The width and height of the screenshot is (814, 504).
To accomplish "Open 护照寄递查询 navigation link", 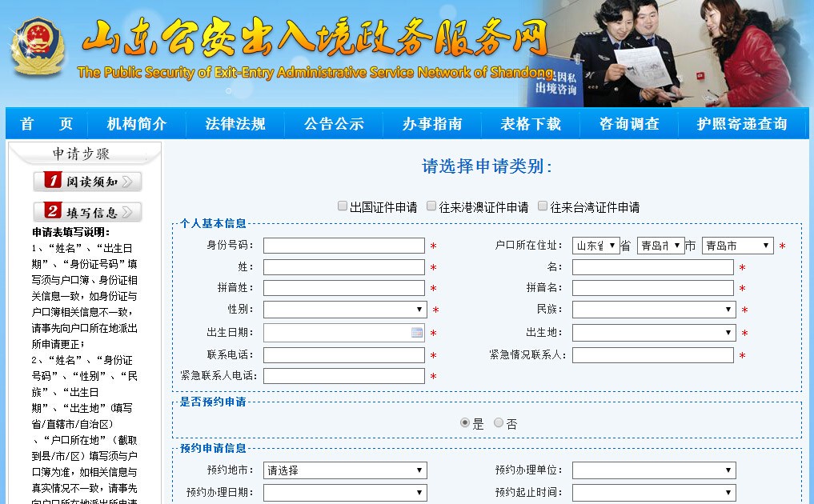I will 742,124.
